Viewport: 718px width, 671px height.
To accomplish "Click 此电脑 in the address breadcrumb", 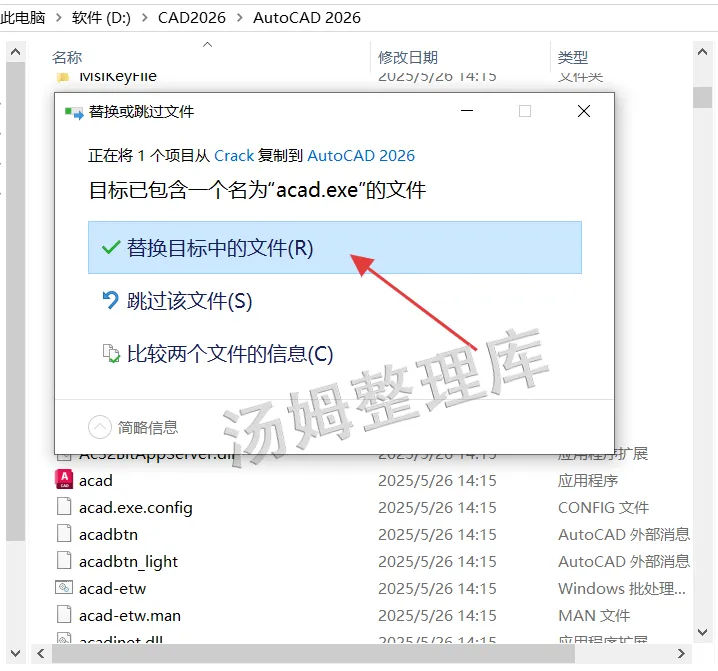I will [23, 17].
